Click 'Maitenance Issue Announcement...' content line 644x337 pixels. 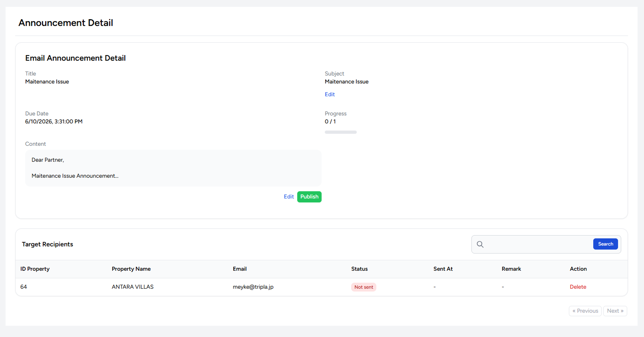click(x=75, y=176)
